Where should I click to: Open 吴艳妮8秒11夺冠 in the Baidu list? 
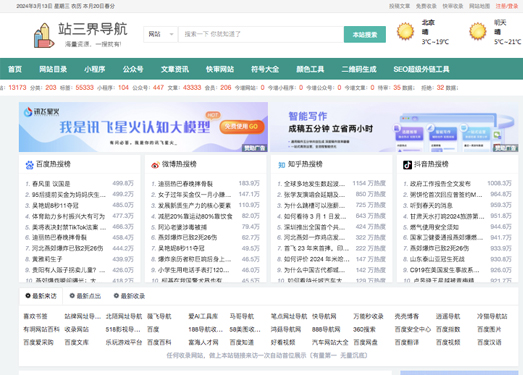[55, 206]
